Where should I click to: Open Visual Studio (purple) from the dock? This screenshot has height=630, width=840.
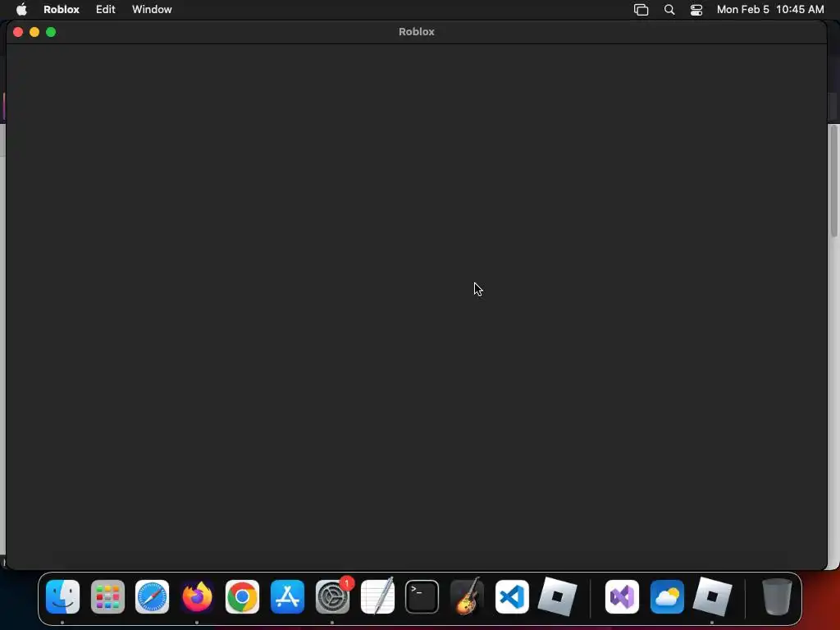pos(622,597)
